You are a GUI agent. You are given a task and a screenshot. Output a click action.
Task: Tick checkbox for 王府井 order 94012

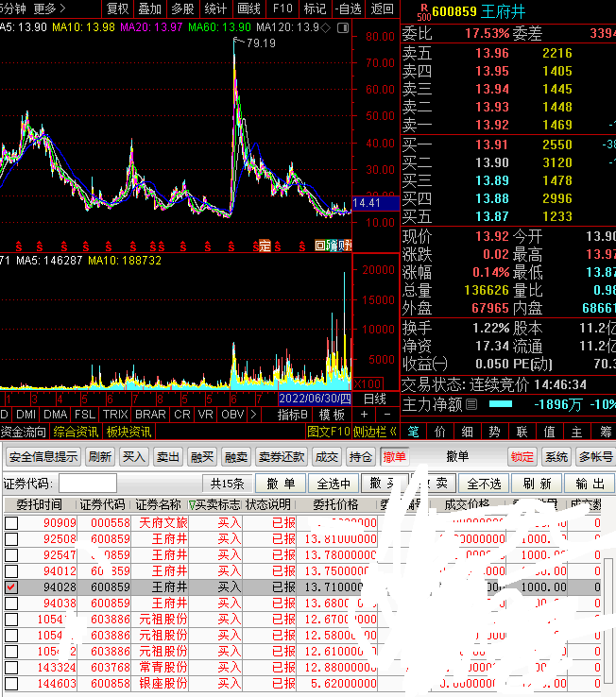tap(11, 571)
